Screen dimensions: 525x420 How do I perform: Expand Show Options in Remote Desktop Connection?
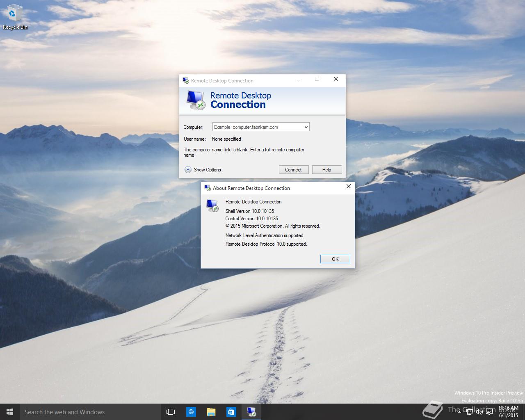pyautogui.click(x=203, y=170)
